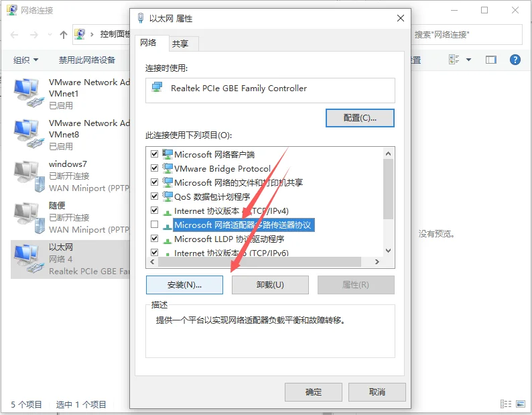This screenshot has height=415, width=532.
Task: Expand the 组织 dropdown menu
Action: [25, 60]
